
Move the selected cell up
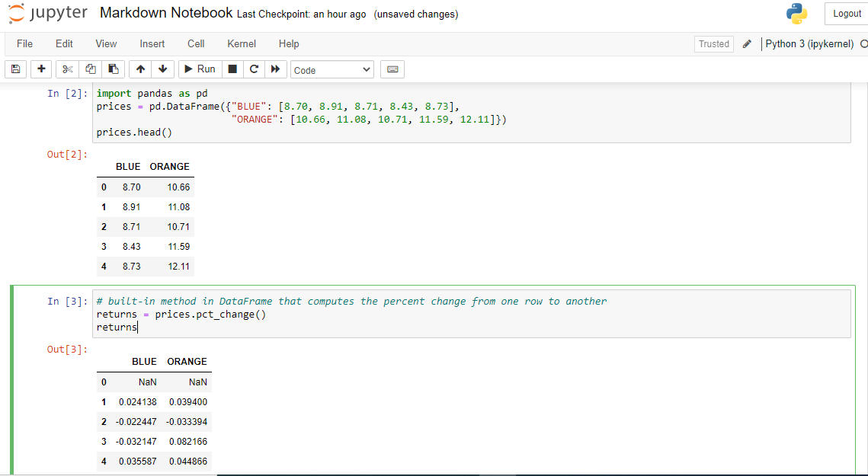pos(140,69)
